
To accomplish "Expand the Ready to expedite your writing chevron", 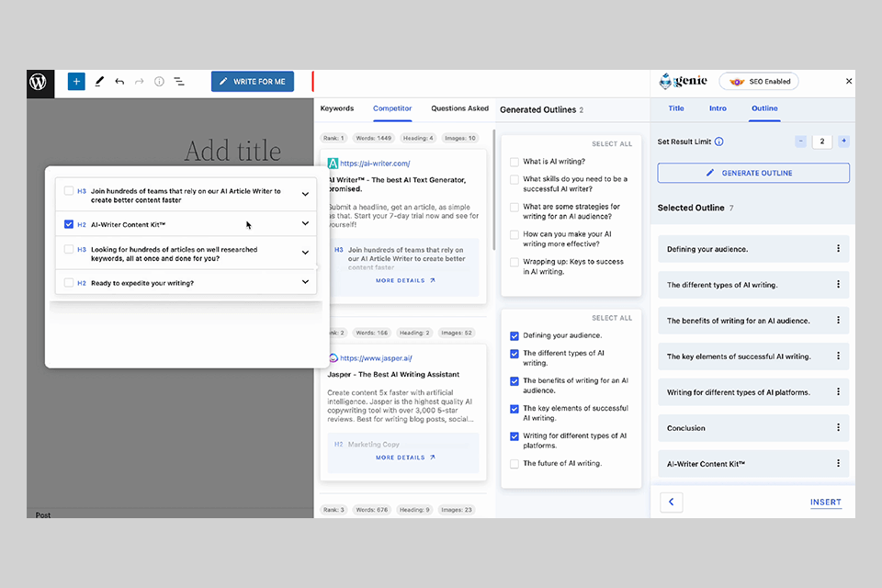I will tap(305, 281).
